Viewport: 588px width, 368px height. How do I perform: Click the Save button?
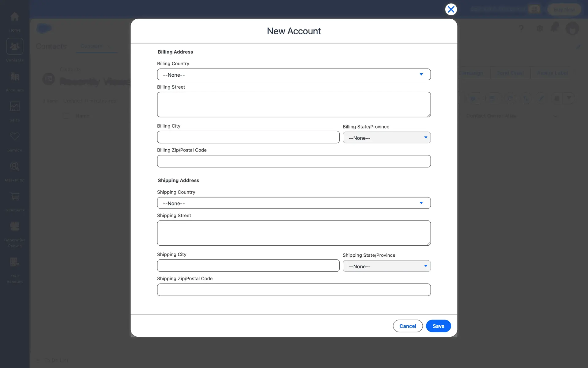point(438,326)
